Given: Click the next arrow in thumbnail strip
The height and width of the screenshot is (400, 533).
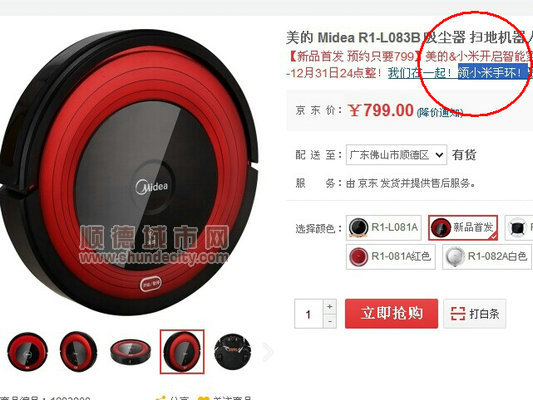Looking at the screenshot, I should [x=268, y=352].
